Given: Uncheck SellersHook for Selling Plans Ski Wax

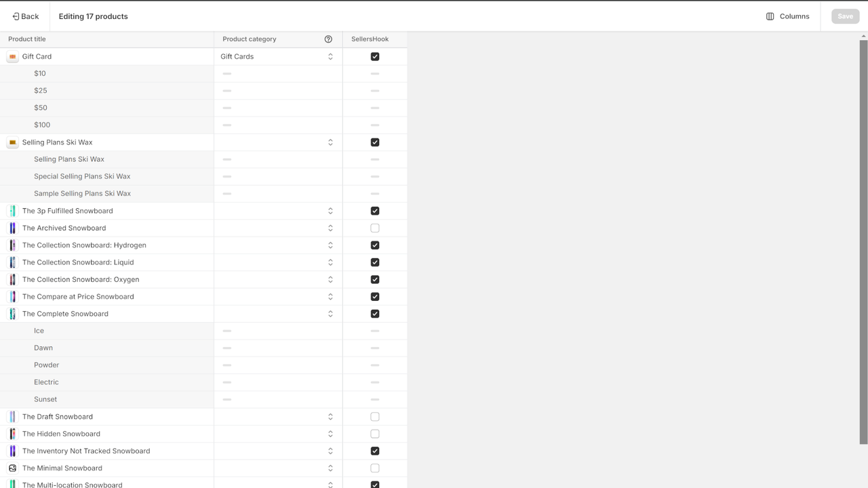Looking at the screenshot, I should pyautogui.click(x=375, y=142).
